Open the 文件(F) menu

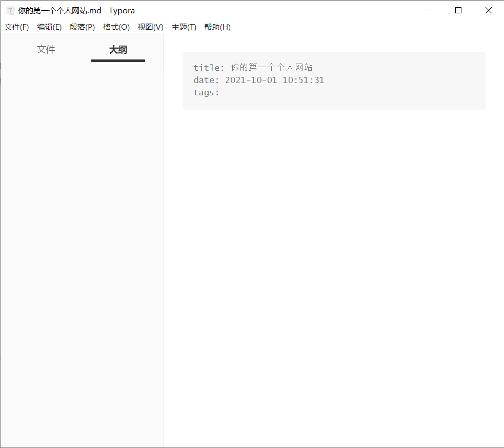click(x=16, y=27)
